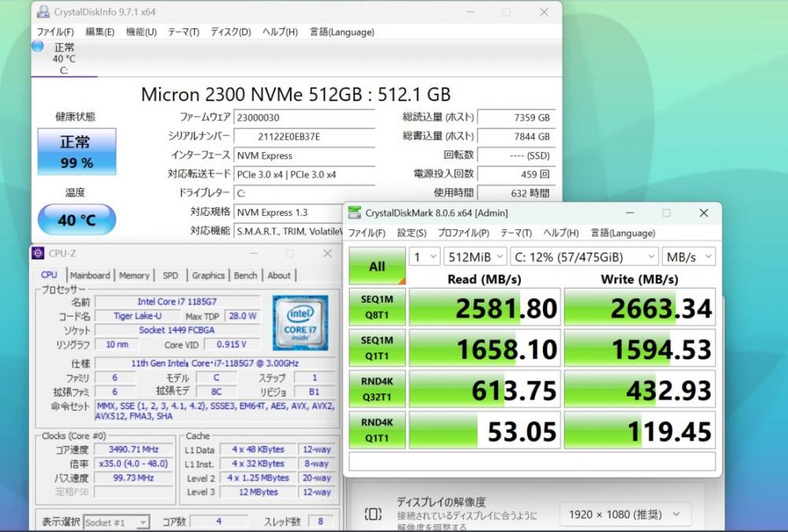The height and width of the screenshot is (532, 788).
Task: Click the 119.45 RND4K Q1T1 write result
Action: (640, 430)
